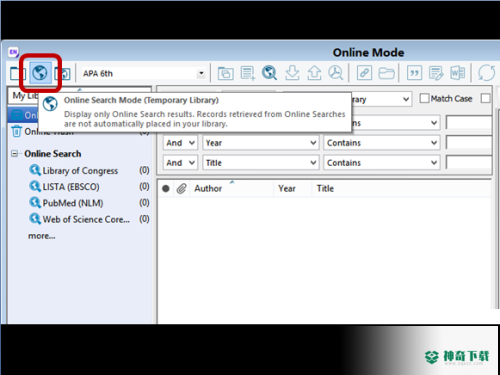Click New Reference icon
The height and width of the screenshot is (375, 500).
(248, 73)
